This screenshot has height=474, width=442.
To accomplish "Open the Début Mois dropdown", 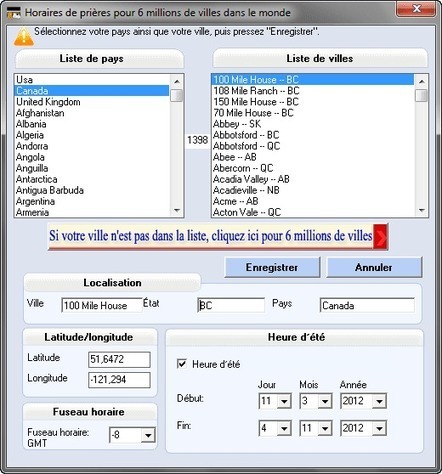I will tap(325, 401).
